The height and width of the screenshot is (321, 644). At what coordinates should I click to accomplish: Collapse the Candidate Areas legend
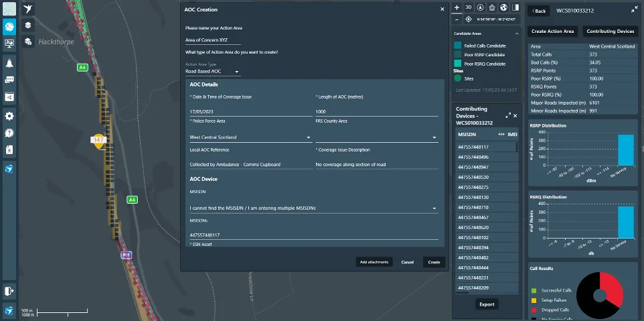[x=517, y=34]
